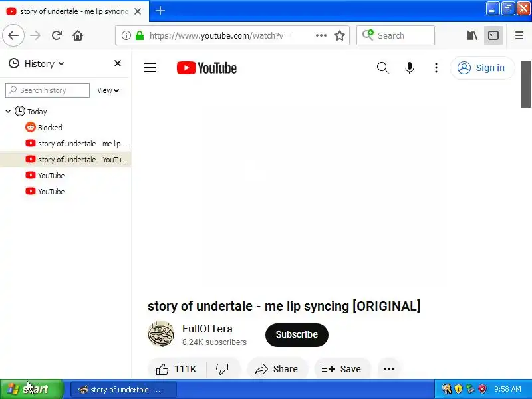Open 'story of undertale - me lip ...' history entry
The height and width of the screenshot is (399, 532).
[65, 144]
